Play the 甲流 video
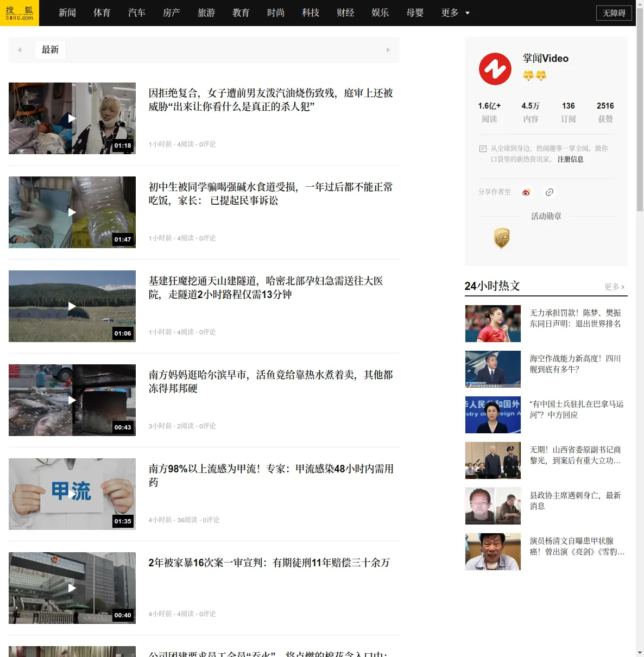The image size is (644, 657). pyautogui.click(x=72, y=494)
